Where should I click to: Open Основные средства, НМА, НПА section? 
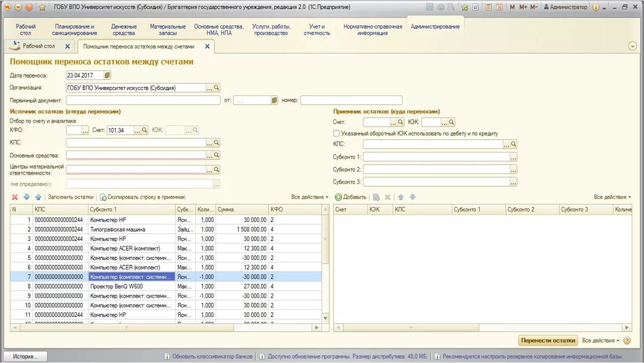(x=219, y=30)
